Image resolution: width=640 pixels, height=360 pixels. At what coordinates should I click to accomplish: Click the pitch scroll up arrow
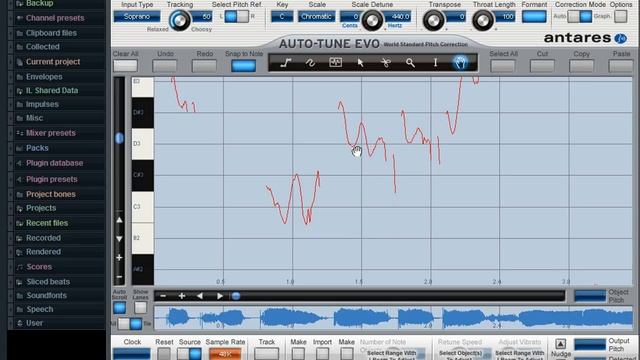119,220
